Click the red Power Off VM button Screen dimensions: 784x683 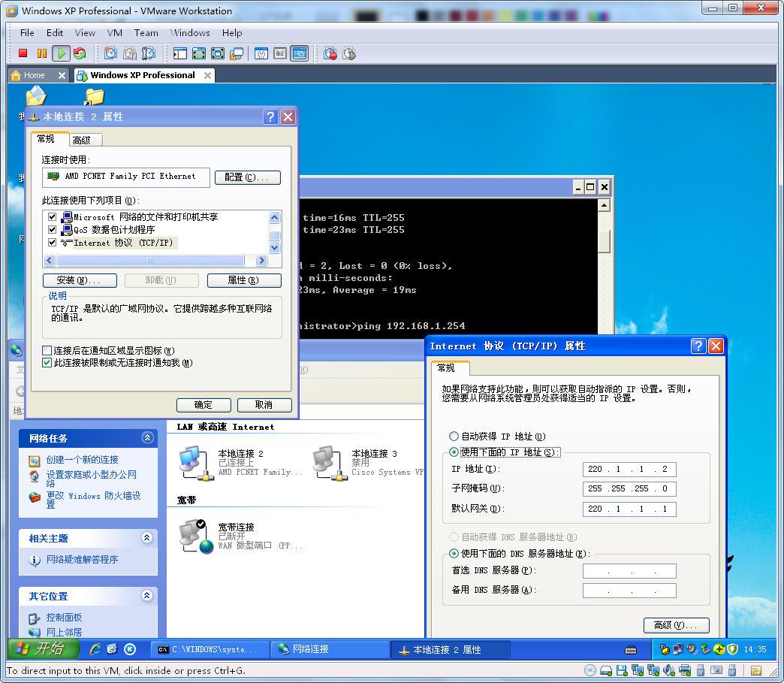(x=23, y=53)
